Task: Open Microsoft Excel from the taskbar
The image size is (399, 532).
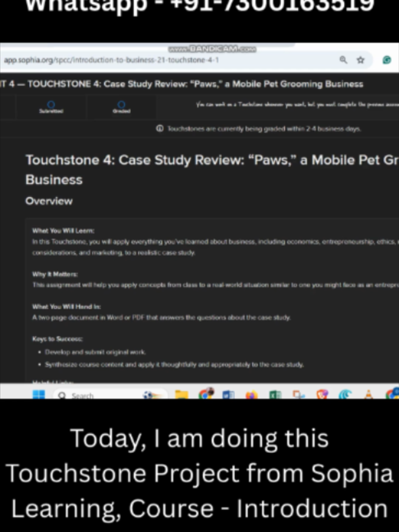Action: [275, 394]
